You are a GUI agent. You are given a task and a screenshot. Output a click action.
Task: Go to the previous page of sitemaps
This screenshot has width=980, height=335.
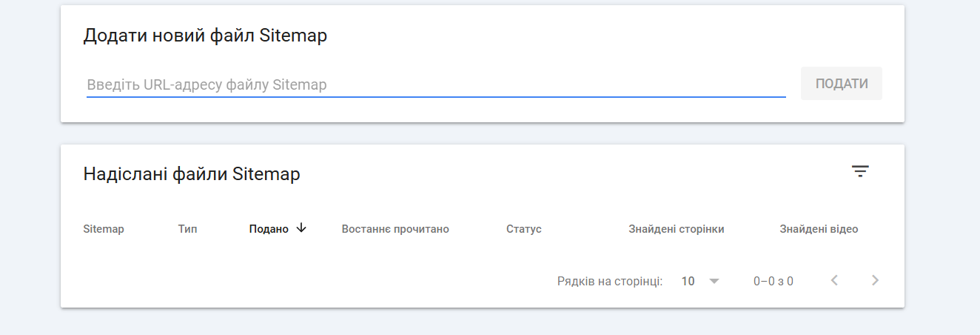(834, 280)
